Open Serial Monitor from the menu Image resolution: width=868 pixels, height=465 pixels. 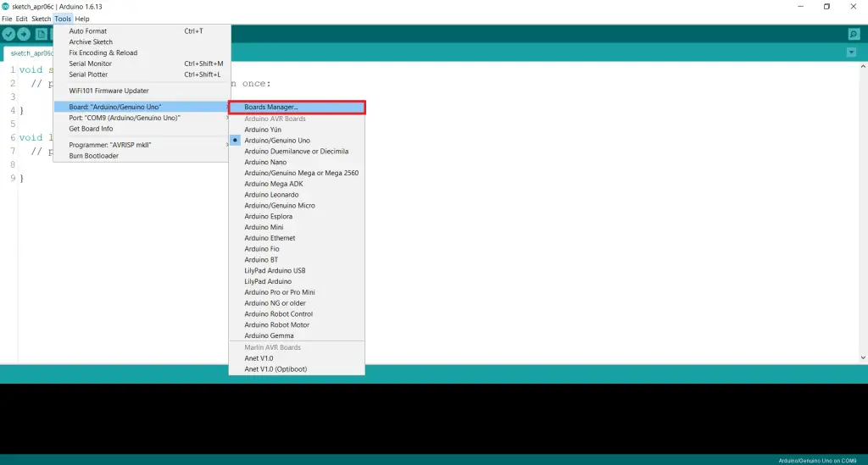pos(142,64)
